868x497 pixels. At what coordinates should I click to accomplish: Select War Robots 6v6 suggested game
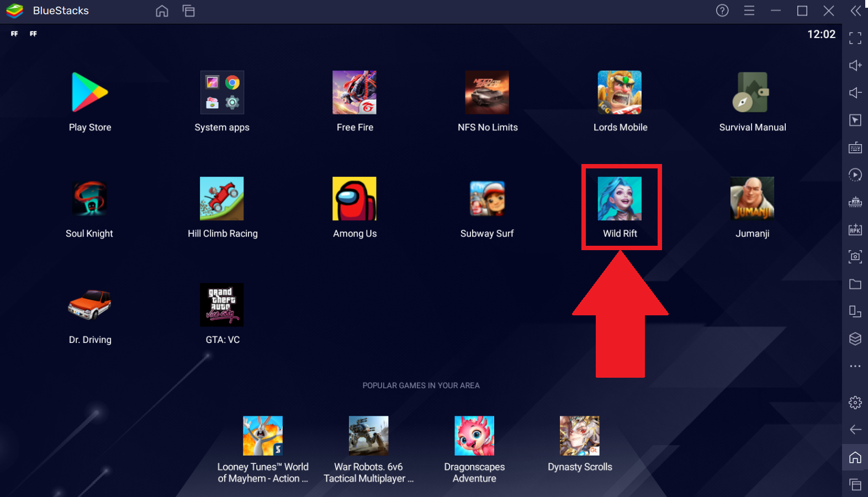[369, 436]
